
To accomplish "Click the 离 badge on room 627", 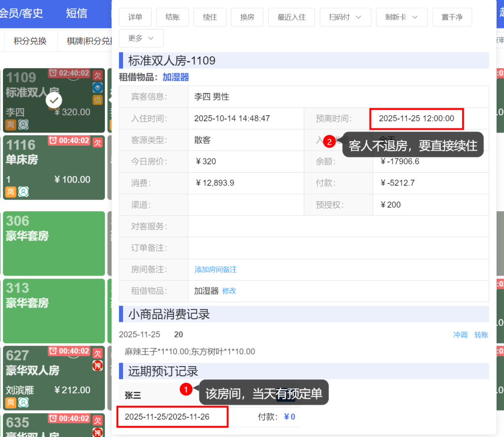I will pos(10,403).
